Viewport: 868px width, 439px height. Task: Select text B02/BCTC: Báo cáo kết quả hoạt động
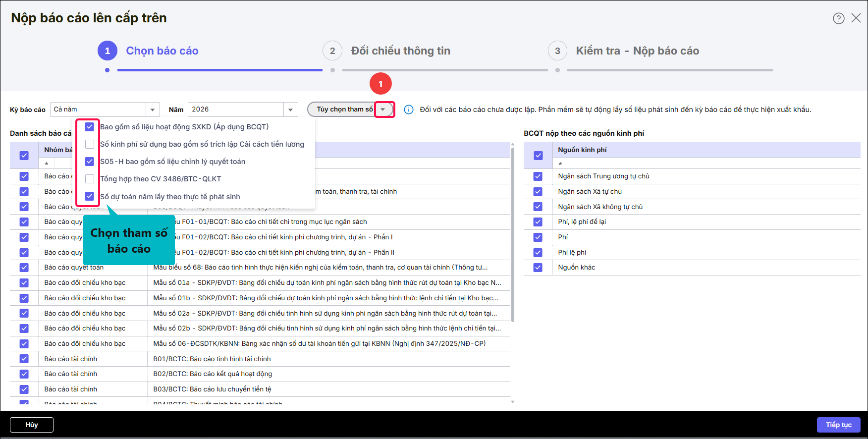pos(213,374)
